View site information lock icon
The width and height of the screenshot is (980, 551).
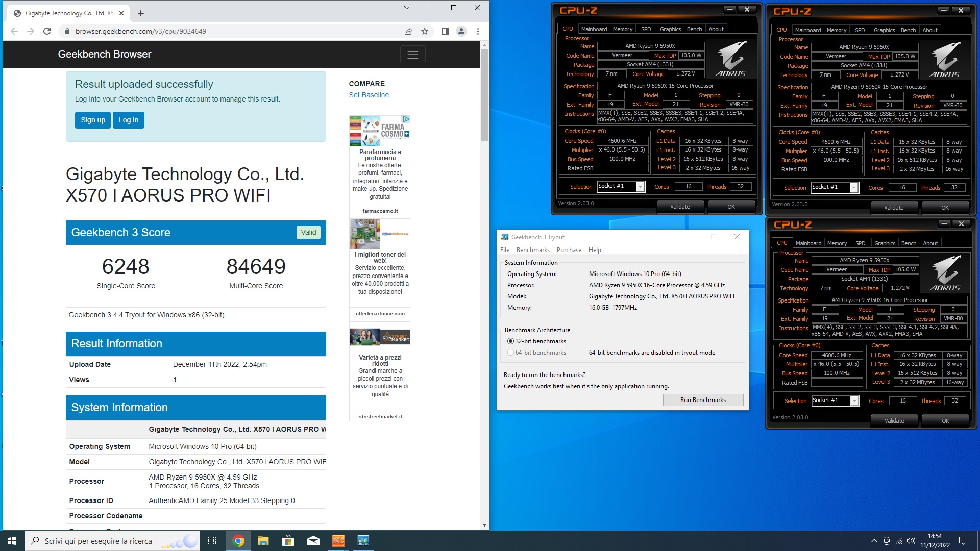click(67, 31)
